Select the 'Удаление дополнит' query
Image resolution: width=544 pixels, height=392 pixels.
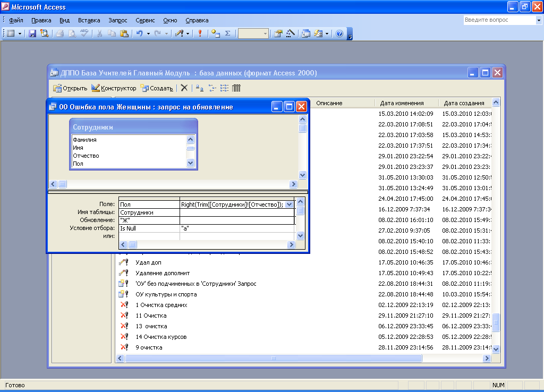coord(163,273)
